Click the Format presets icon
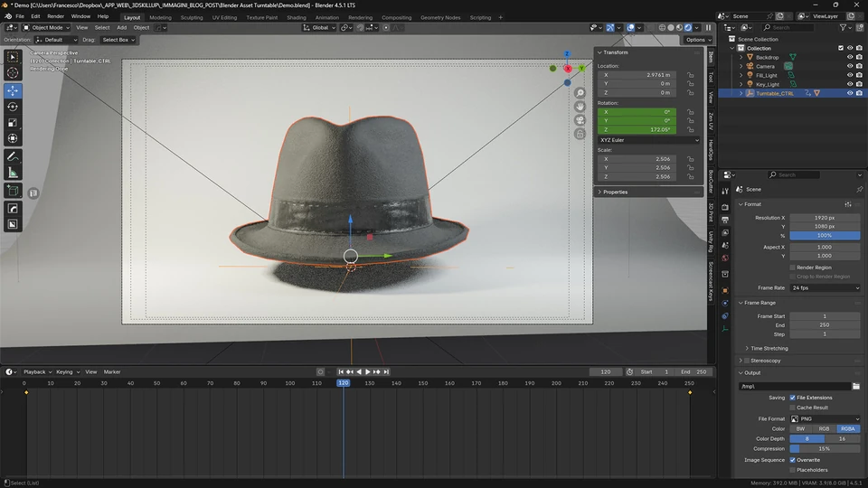The image size is (868, 488). (x=848, y=204)
